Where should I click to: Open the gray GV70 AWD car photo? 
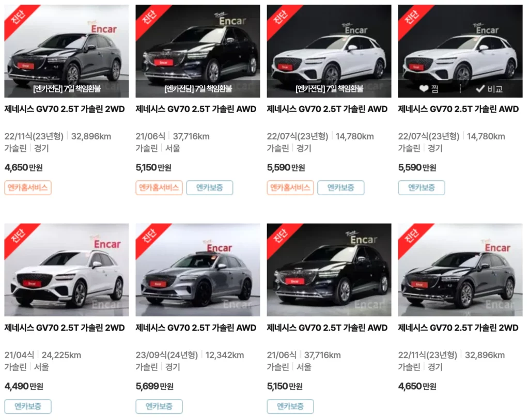pyautogui.click(x=198, y=270)
